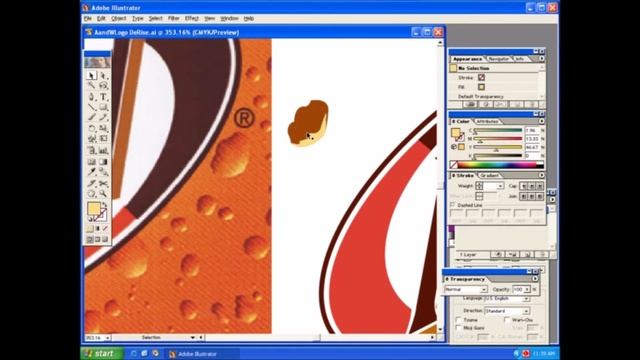Screen dimensions: 640x360
Task: Click the Magenta slider in Color panel
Action: coord(498,139)
